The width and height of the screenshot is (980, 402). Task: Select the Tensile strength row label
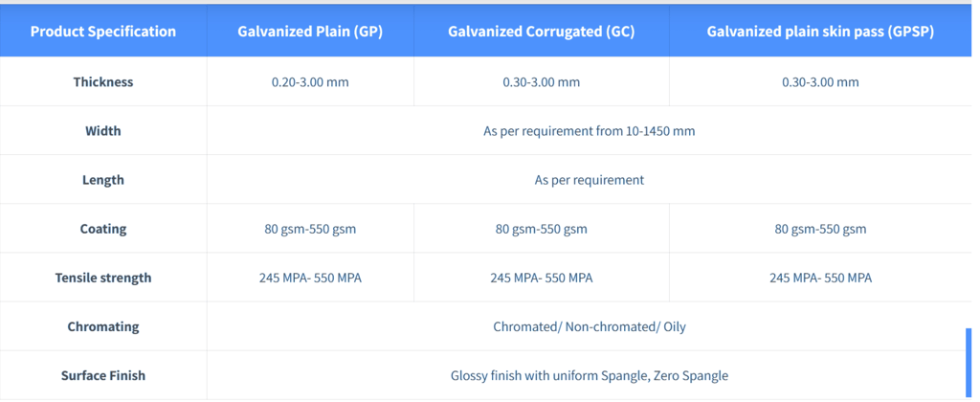tap(103, 278)
